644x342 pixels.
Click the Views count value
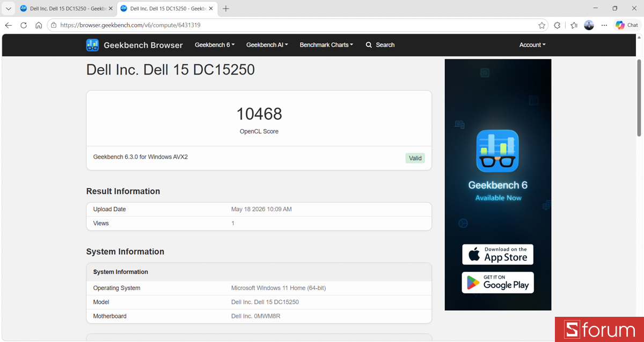(233, 223)
